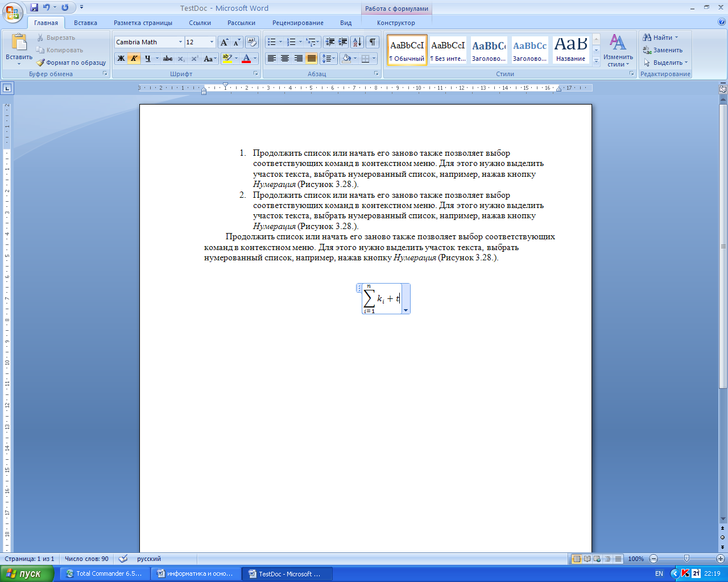
Task: Open Изменить стили menu
Action: pyautogui.click(x=618, y=51)
